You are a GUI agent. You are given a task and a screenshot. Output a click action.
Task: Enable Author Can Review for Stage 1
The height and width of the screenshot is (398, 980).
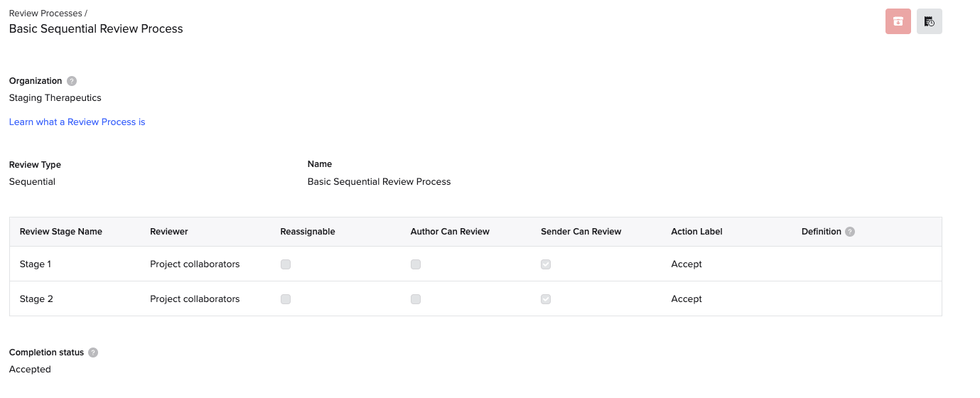tap(416, 264)
